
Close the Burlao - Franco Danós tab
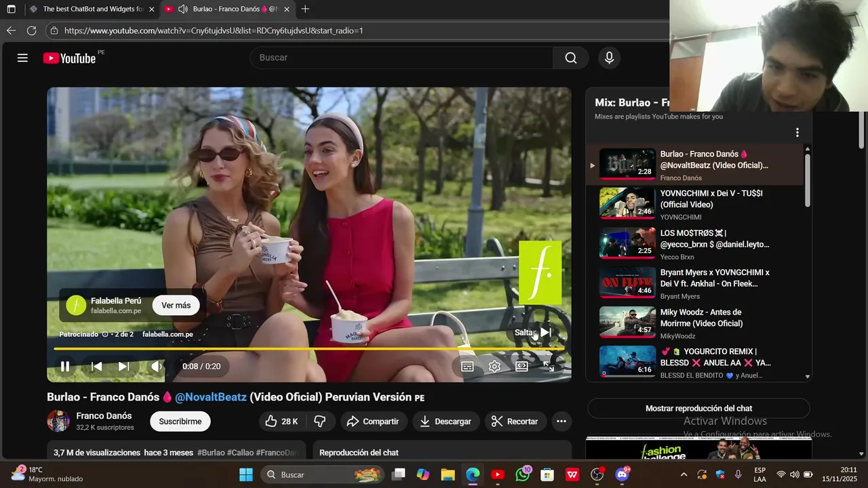287,9
